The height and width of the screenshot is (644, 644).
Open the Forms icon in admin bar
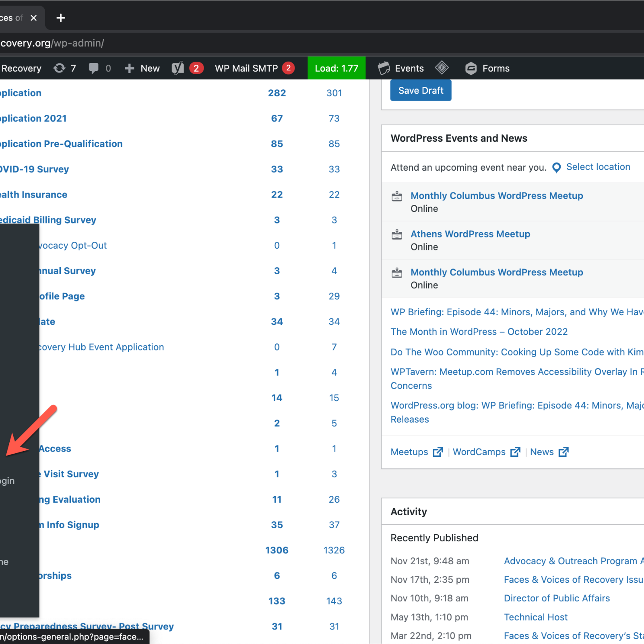pos(471,68)
